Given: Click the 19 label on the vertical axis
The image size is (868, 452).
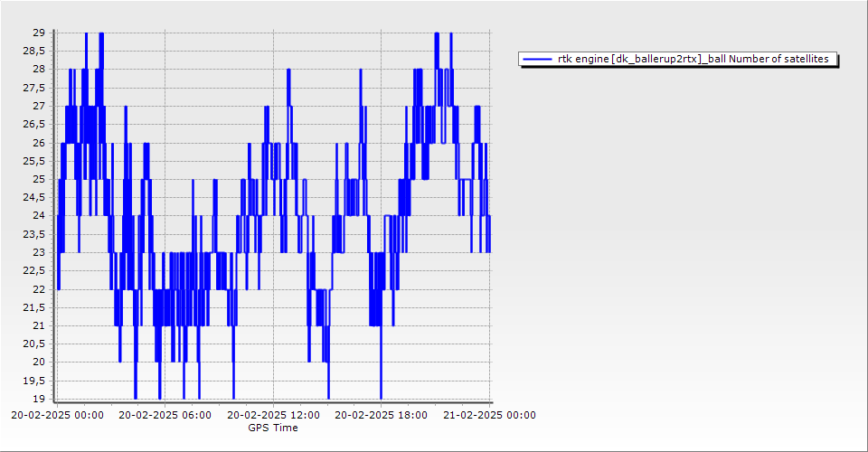Looking at the screenshot, I should [39, 399].
